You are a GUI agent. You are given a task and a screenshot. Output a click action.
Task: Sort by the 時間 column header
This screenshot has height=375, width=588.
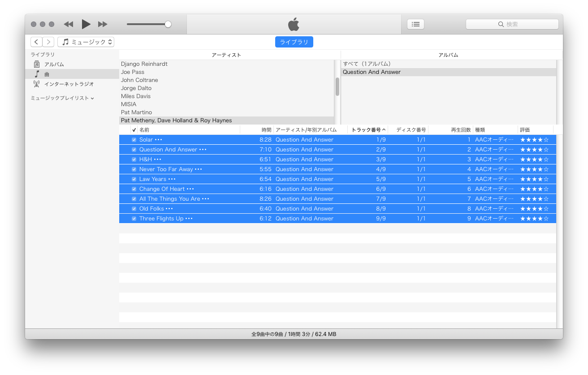click(x=257, y=130)
